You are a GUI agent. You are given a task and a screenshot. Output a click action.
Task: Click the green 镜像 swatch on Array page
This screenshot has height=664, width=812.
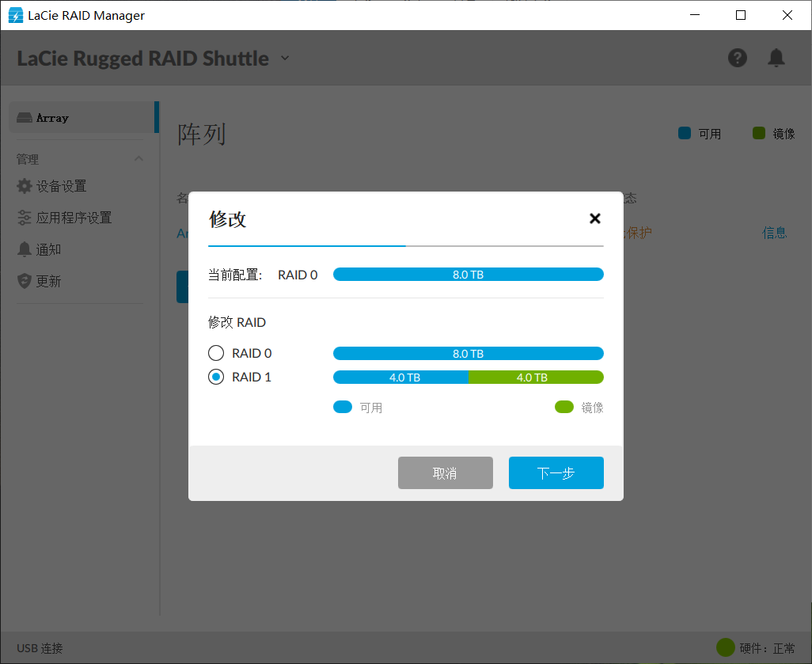[x=759, y=133]
